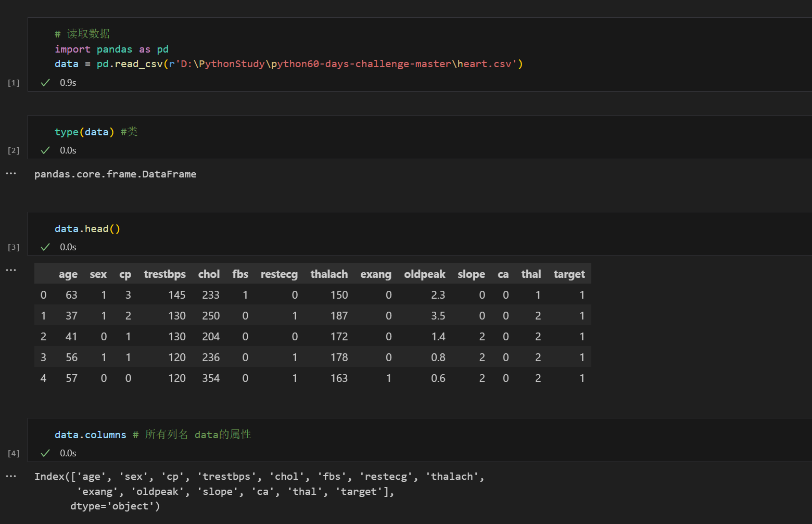Click the chol column header
Screen dimensions: 812x524
pos(209,274)
